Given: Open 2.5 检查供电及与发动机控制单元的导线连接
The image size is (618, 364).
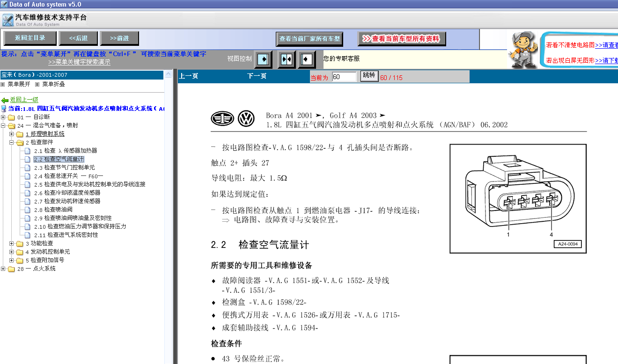Looking at the screenshot, I should 89,184.
